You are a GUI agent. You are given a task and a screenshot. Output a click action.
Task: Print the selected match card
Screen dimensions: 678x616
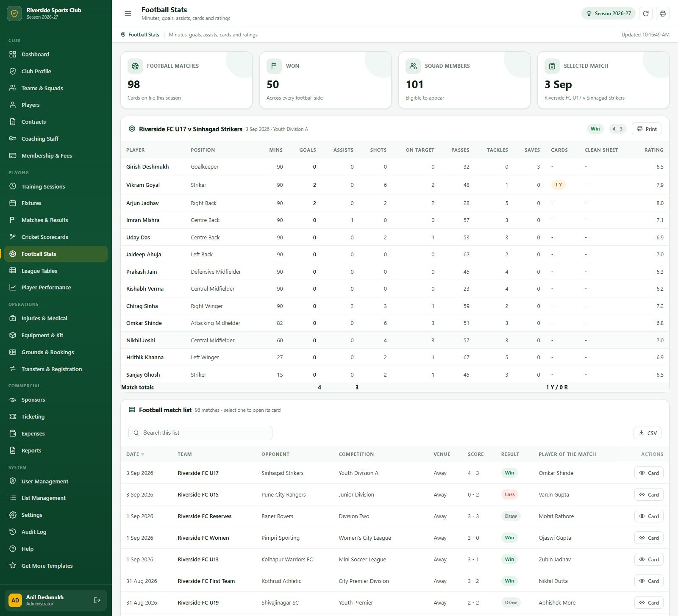646,129
